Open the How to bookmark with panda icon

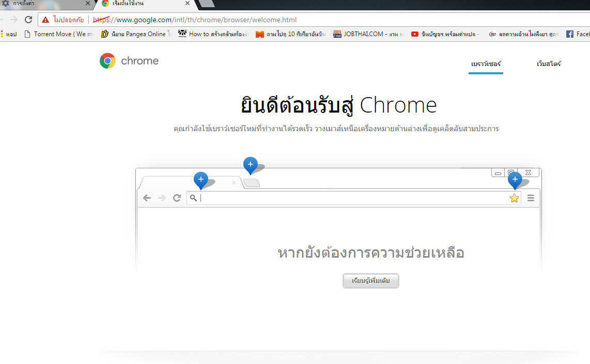pyautogui.click(x=213, y=34)
